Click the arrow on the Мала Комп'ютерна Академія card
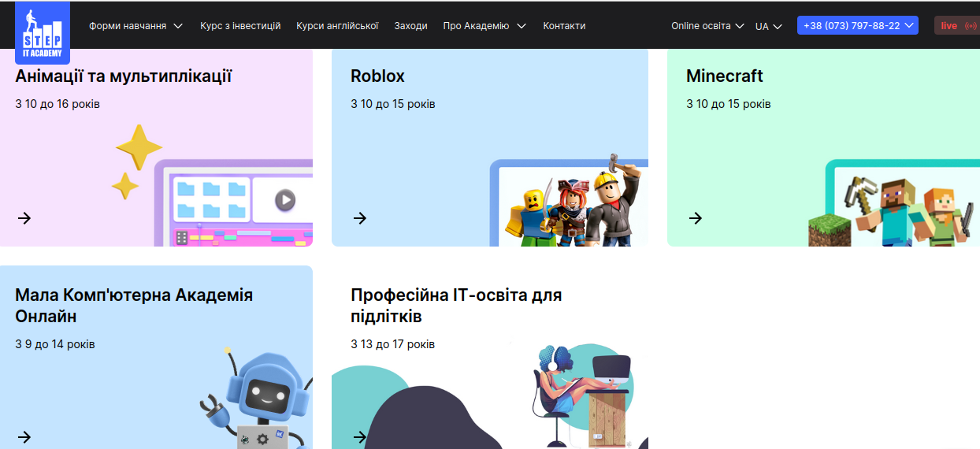Screen dimensions: 980x449 click(x=24, y=437)
